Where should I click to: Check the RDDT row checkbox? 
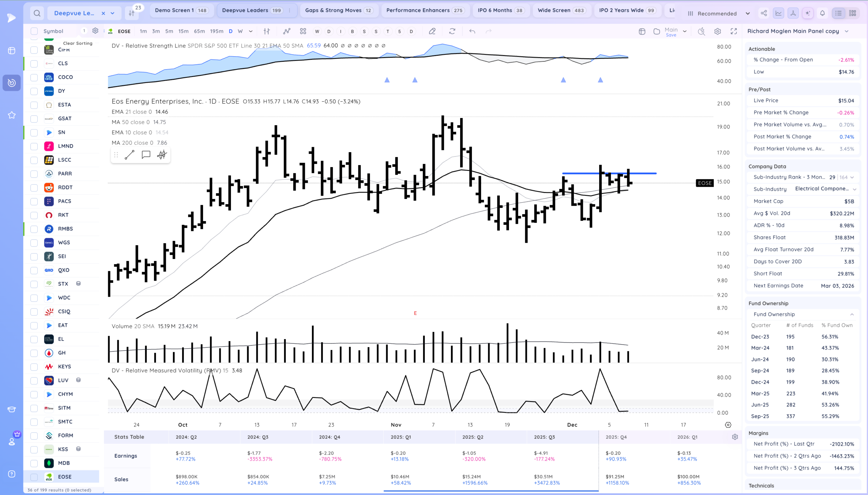(34, 188)
